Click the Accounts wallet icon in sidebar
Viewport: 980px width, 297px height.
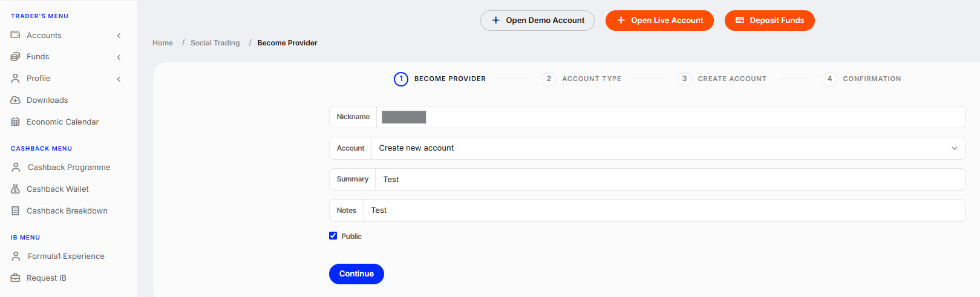click(x=15, y=35)
